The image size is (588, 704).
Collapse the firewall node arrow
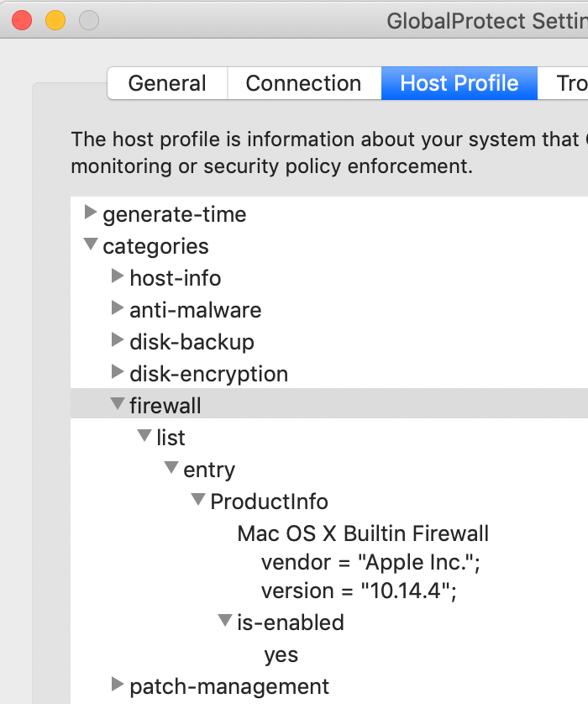point(118,403)
